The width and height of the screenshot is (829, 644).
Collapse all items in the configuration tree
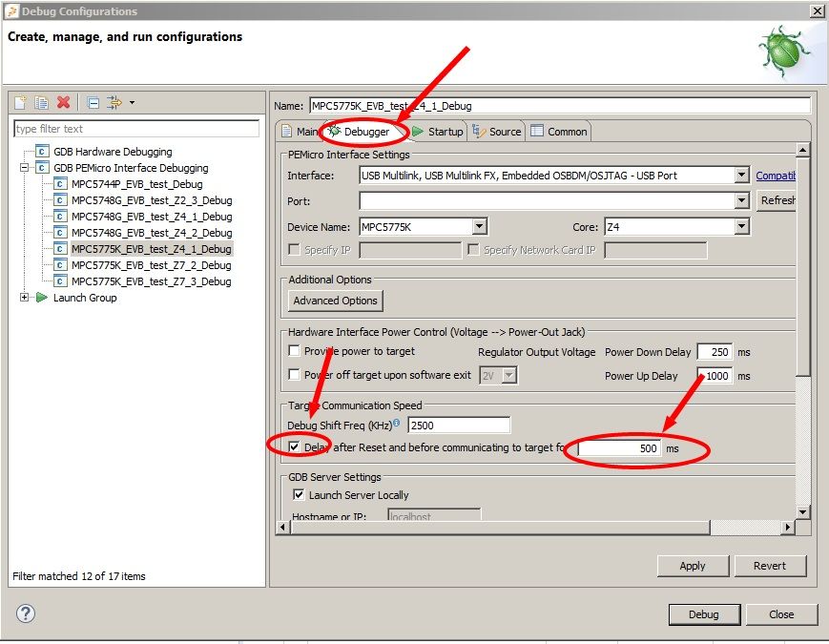pyautogui.click(x=93, y=103)
